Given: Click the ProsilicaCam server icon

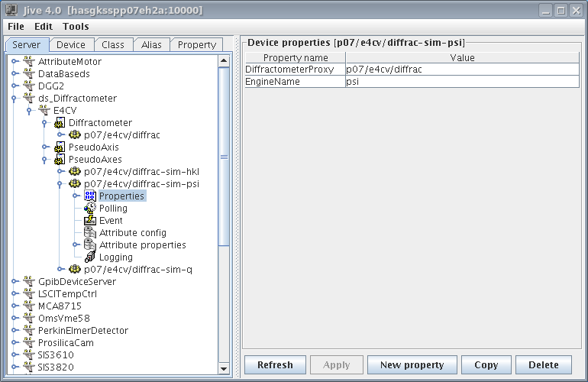Looking at the screenshot, I should pos(29,342).
